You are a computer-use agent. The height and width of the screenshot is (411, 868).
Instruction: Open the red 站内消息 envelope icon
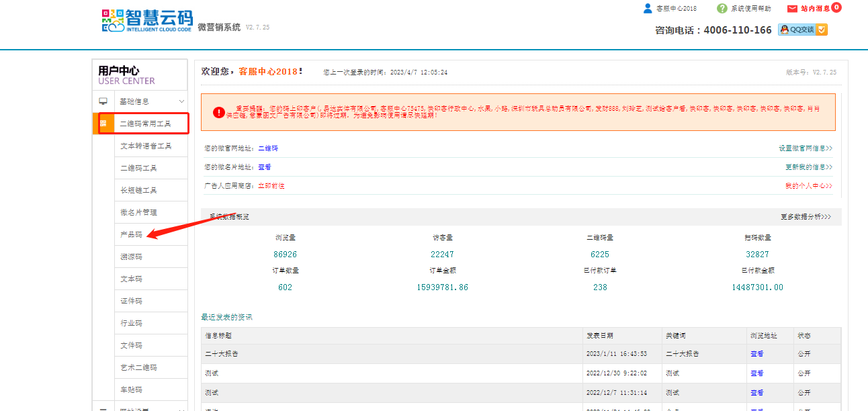(x=792, y=9)
